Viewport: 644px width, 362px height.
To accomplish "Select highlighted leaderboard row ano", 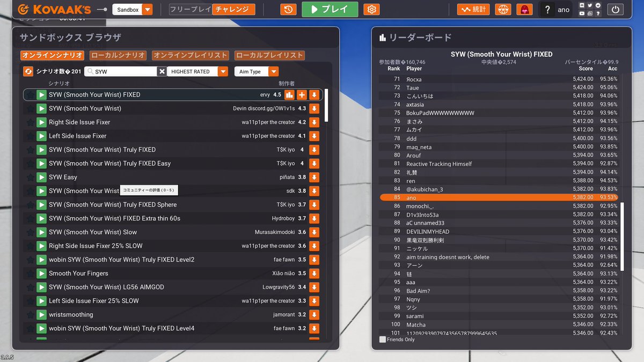I will (x=500, y=197).
